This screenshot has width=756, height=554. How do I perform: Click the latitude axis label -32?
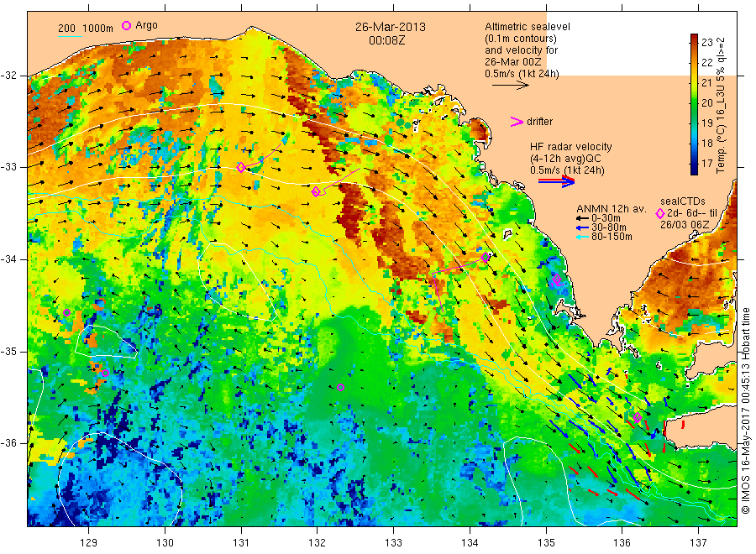(8, 76)
